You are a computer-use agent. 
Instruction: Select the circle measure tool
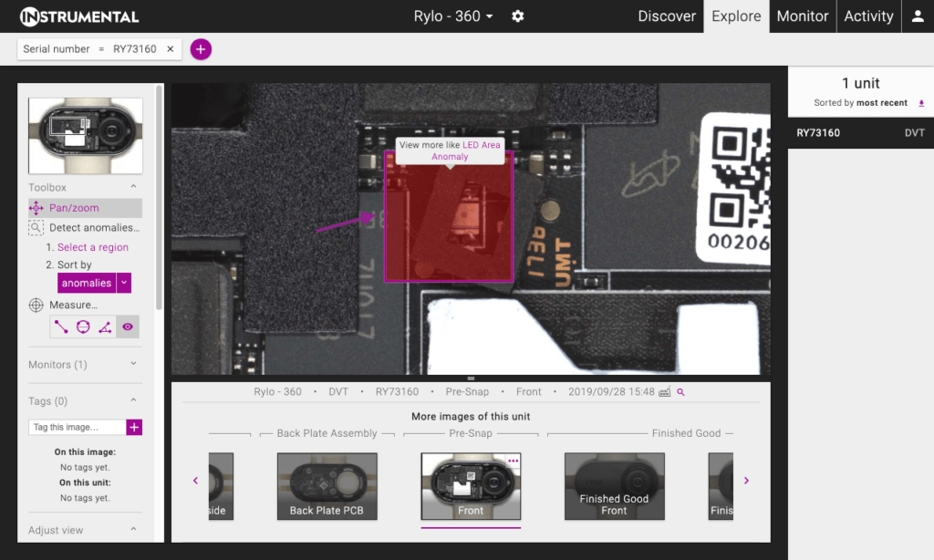[x=83, y=327]
